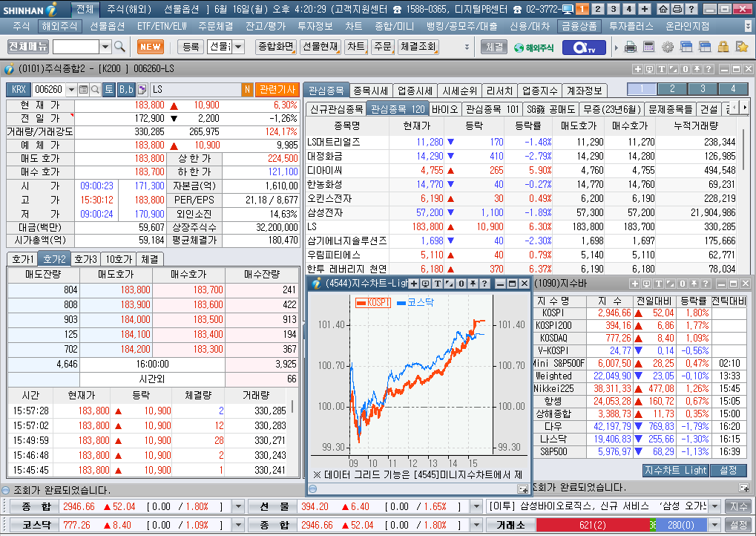This screenshot has height=536, width=756.
Task: Click the print icon in the title bar
Action: pos(677,9)
